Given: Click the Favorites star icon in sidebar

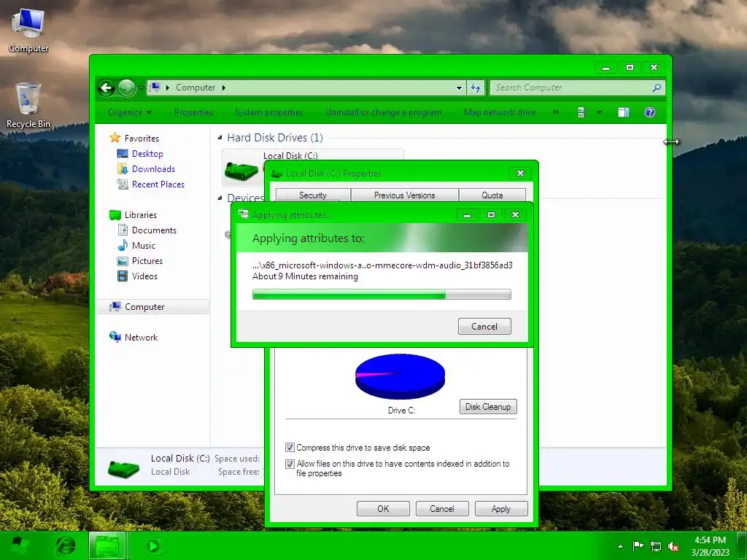Looking at the screenshot, I should (115, 138).
